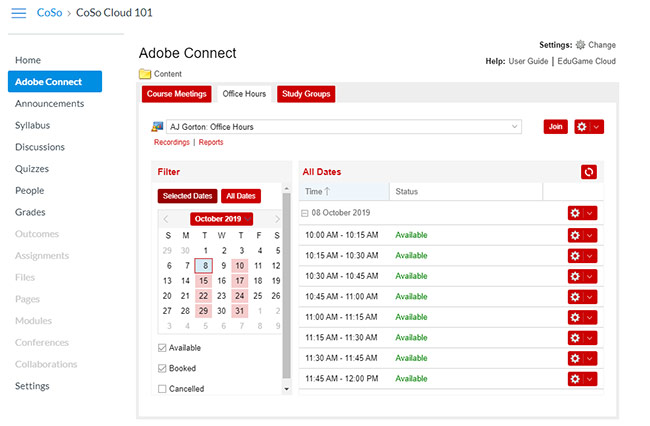The image size is (650, 426).
Task: Switch to Study Groups tab
Action: click(x=306, y=94)
